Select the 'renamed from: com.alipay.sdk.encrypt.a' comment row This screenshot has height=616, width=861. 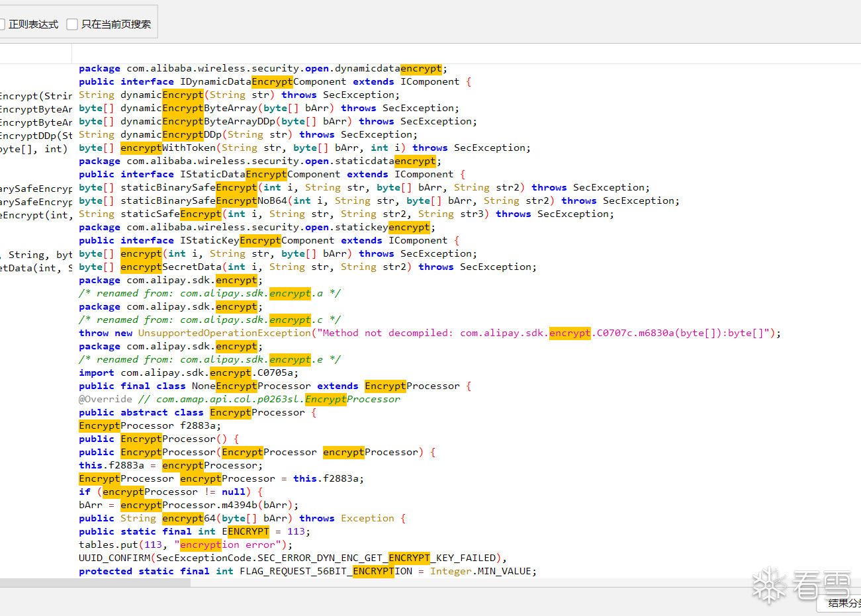(x=210, y=294)
